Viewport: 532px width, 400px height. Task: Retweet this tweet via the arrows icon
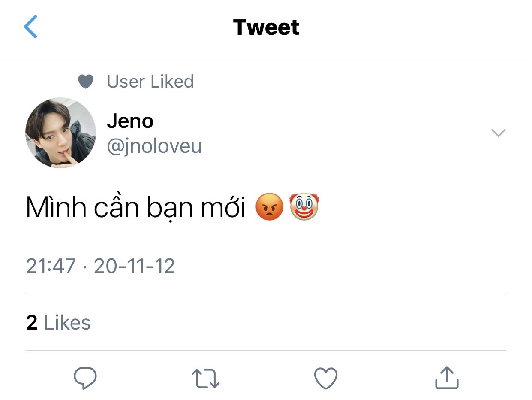(206, 379)
